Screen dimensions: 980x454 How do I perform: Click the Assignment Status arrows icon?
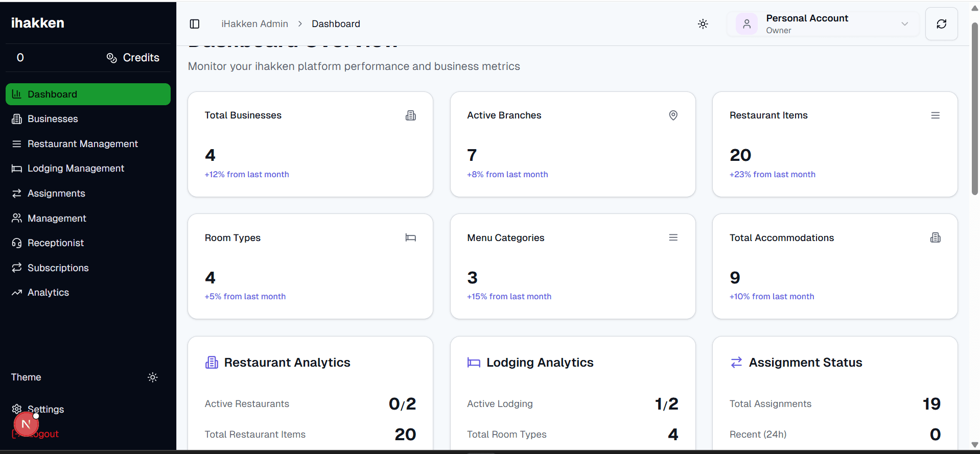pos(736,363)
